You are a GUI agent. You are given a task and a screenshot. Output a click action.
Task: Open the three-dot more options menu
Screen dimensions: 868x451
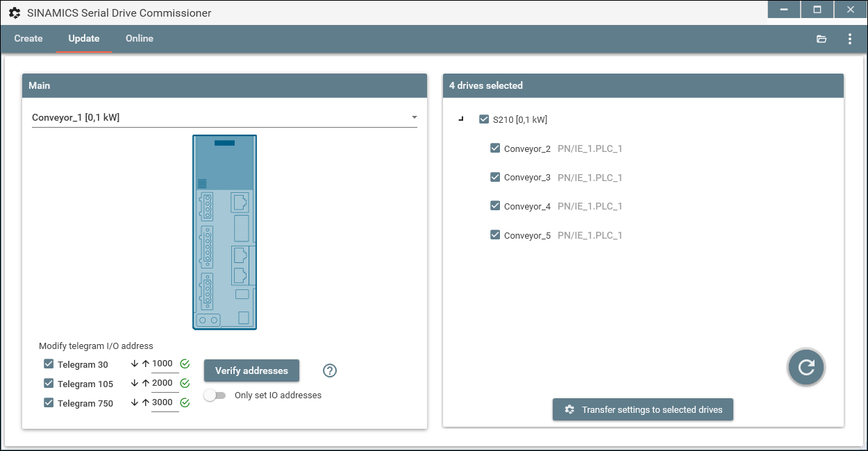click(850, 39)
